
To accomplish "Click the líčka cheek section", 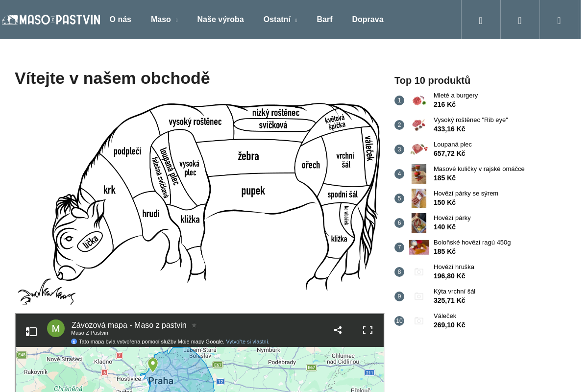I will (91, 241).
